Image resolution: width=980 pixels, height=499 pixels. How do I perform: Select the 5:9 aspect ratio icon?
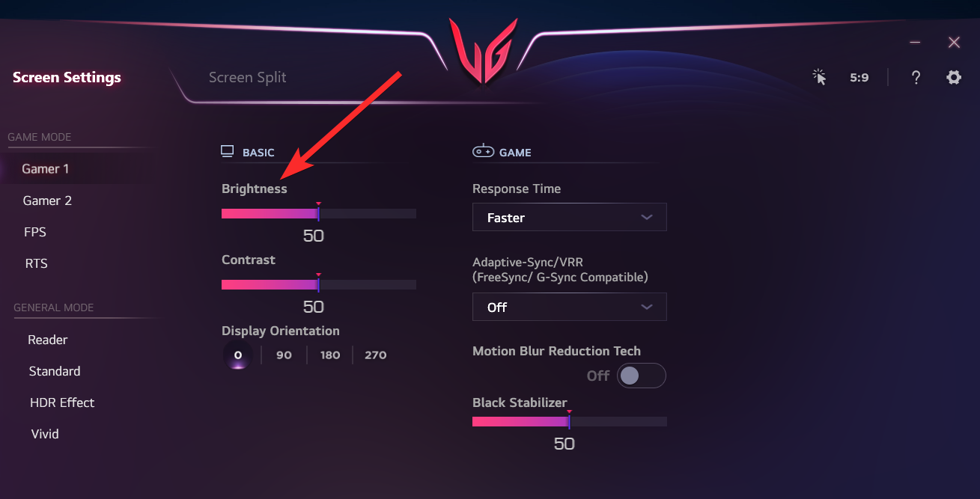tap(859, 77)
